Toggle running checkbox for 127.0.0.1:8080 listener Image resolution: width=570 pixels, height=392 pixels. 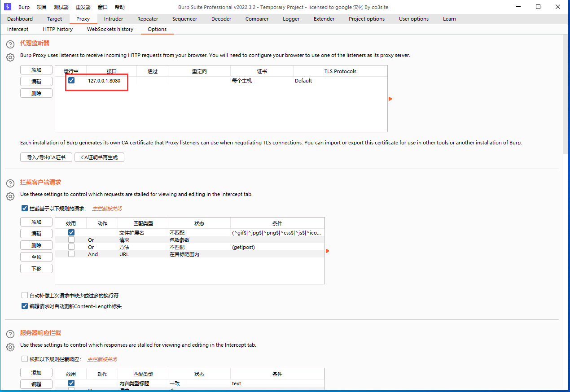click(x=71, y=80)
